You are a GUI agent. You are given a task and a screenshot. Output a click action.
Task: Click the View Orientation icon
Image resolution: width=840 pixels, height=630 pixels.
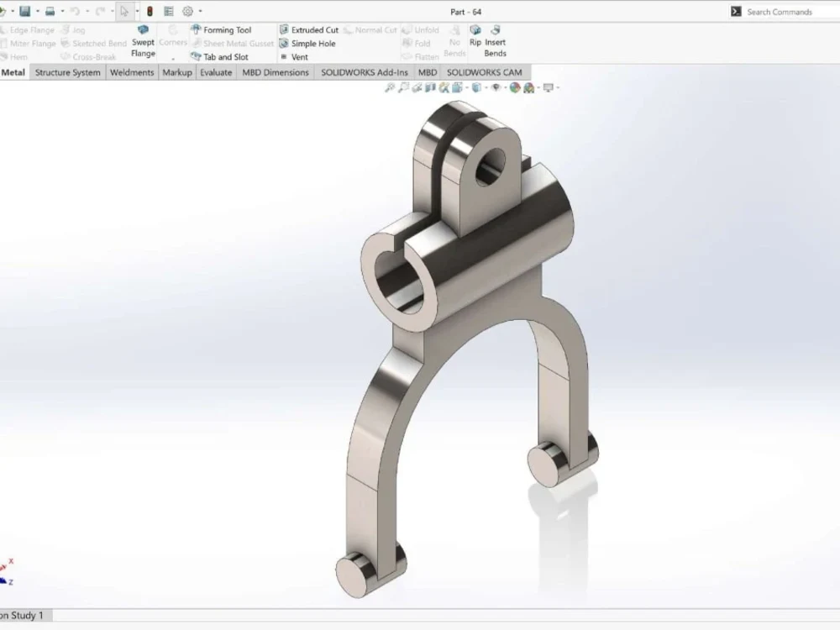tap(458, 87)
